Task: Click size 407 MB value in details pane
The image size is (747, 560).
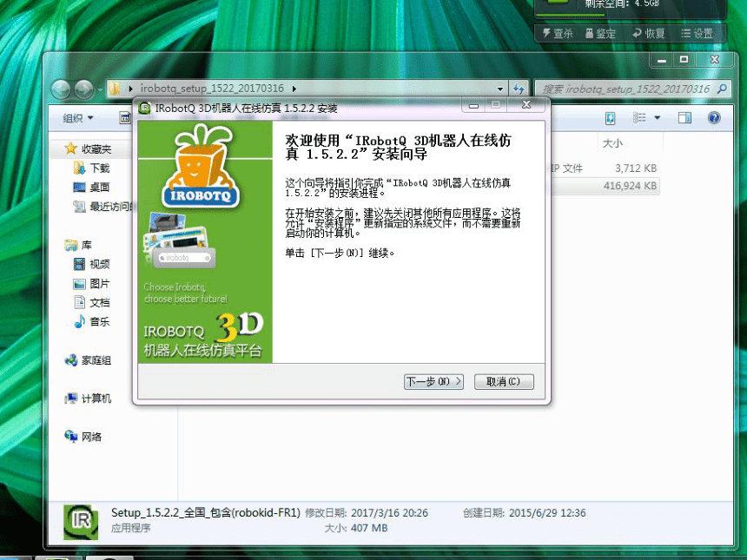Action: 369,528
